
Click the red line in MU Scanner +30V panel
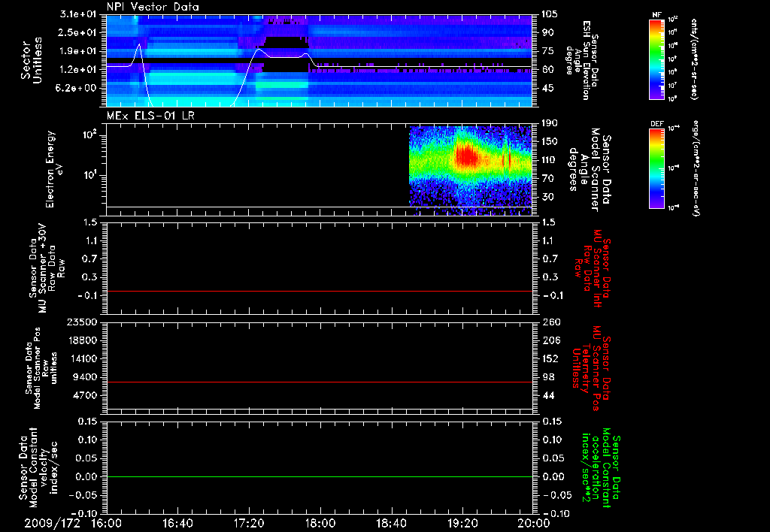[x=319, y=291]
